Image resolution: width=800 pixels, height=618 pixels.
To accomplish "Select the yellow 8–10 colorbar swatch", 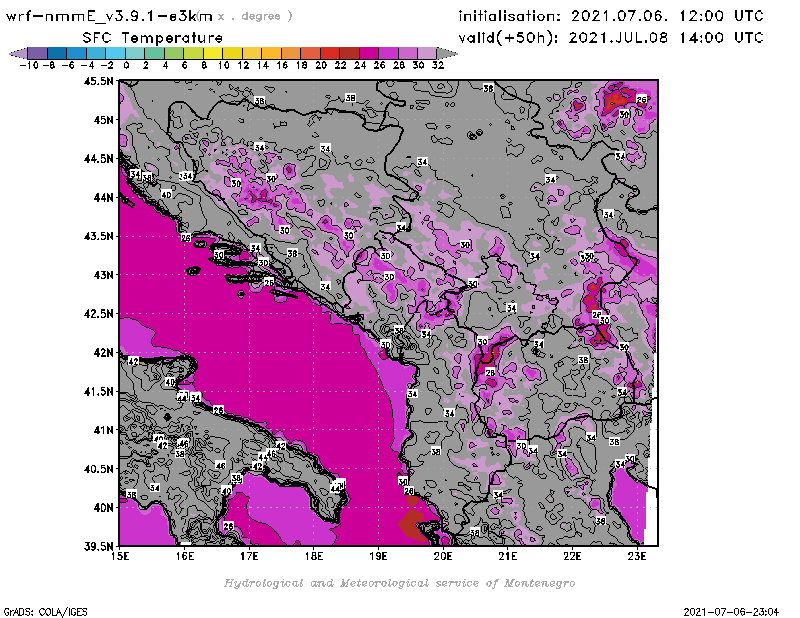I will 213,53.
